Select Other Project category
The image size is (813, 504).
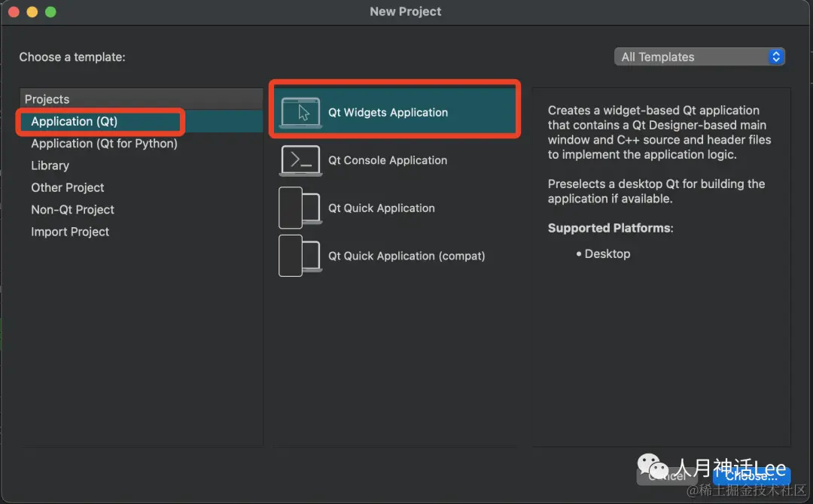(141, 187)
